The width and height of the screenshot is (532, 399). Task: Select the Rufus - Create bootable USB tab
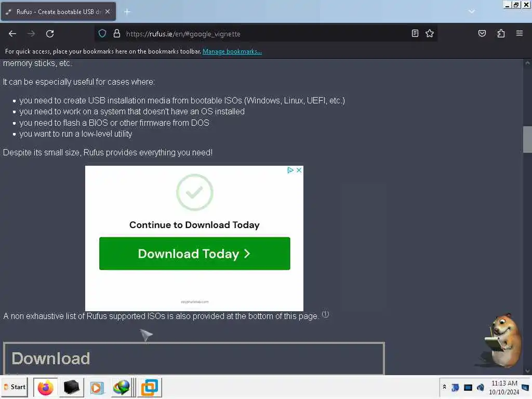click(58, 11)
